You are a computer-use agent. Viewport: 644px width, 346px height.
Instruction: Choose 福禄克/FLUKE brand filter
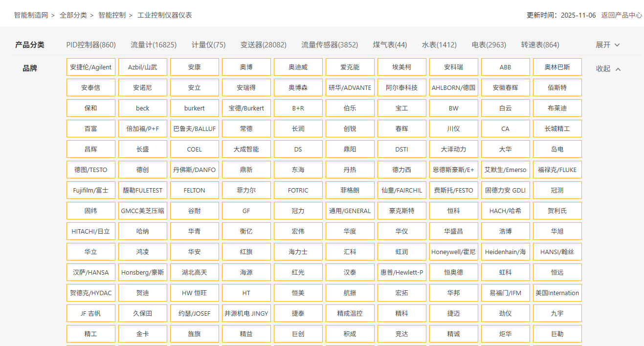[557, 170]
